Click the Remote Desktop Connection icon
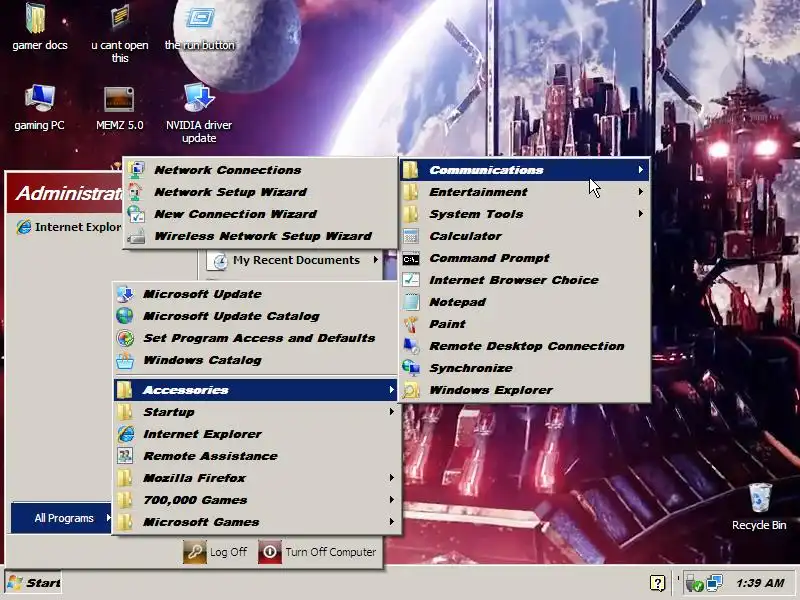This screenshot has height=600, width=800. [x=411, y=346]
